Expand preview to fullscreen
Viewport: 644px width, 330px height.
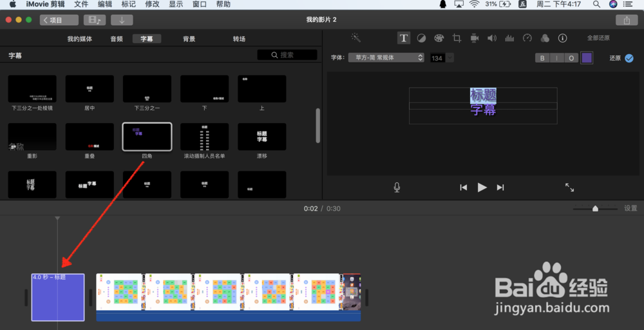570,188
